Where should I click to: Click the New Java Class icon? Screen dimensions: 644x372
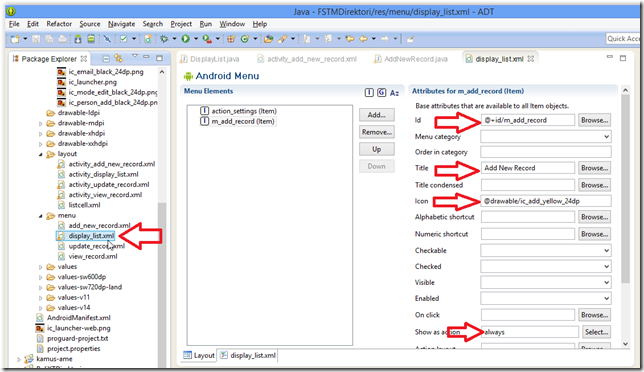pyautogui.click(x=245, y=39)
